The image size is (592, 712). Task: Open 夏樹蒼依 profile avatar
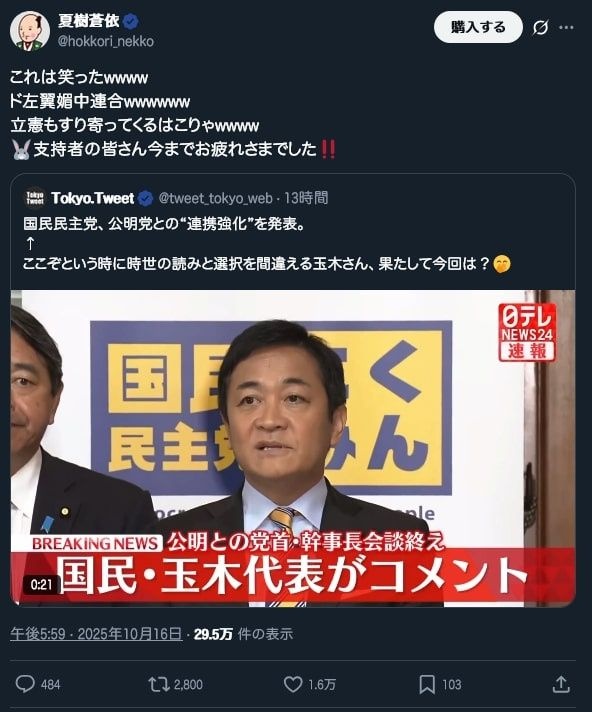pos(30,30)
